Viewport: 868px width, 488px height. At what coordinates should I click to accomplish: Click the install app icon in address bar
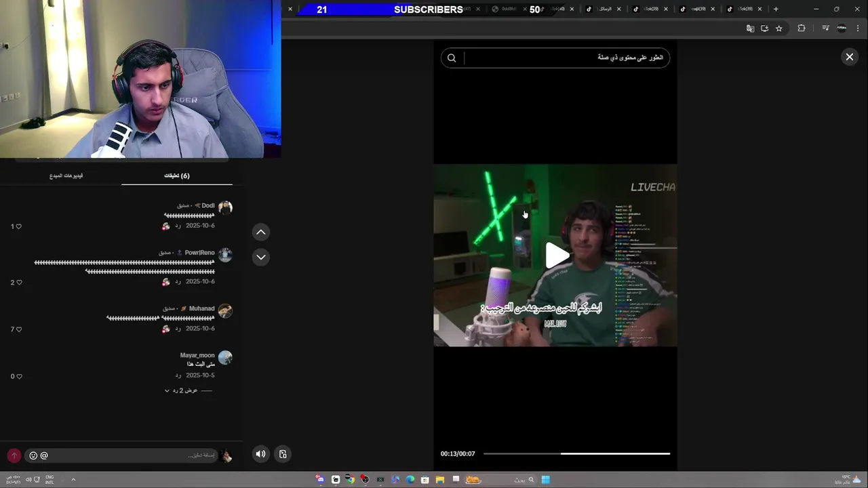[x=764, y=28]
